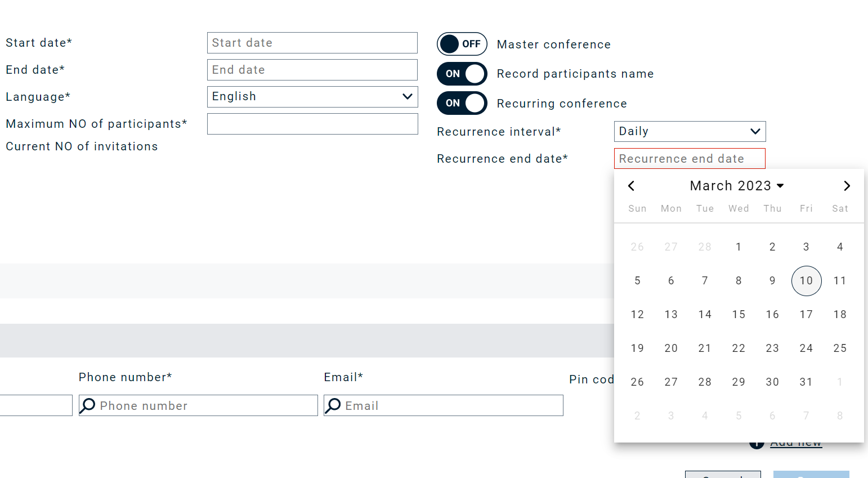Screen dimensions: 868x478
Task: Go to next month in calendar
Action: click(847, 186)
